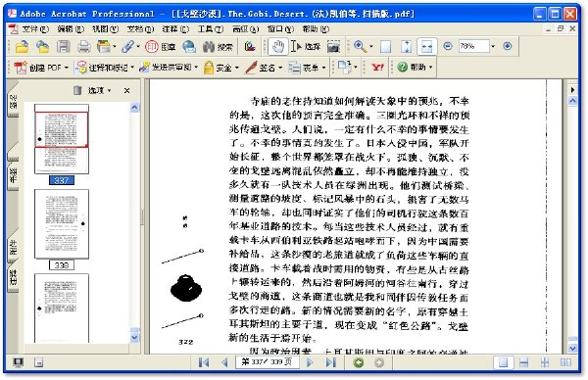Open the 帮助(H) menu in menu bar
The height and width of the screenshot is (380, 588).
[x=316, y=28]
